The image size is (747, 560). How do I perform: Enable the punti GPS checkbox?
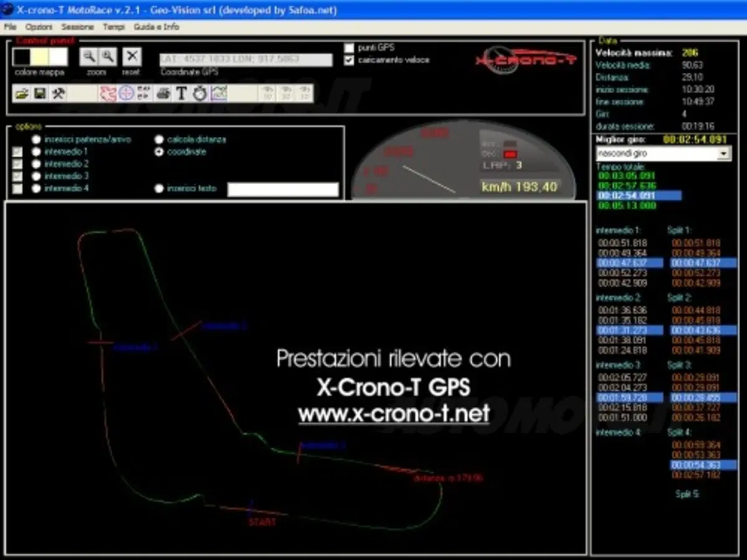click(x=349, y=47)
